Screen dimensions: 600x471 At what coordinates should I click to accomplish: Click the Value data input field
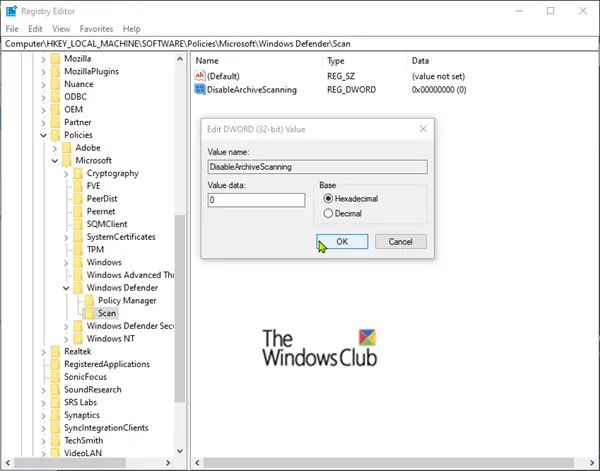256,200
